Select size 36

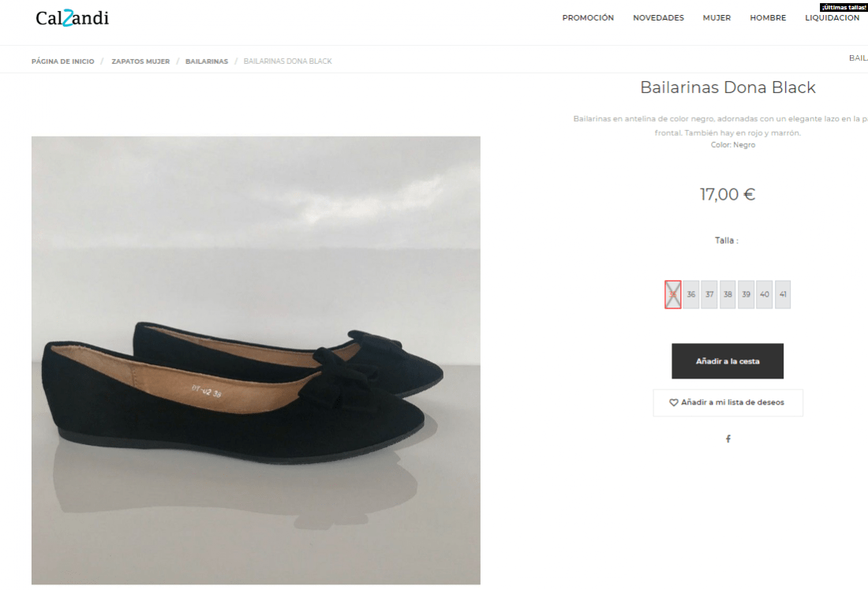691,294
